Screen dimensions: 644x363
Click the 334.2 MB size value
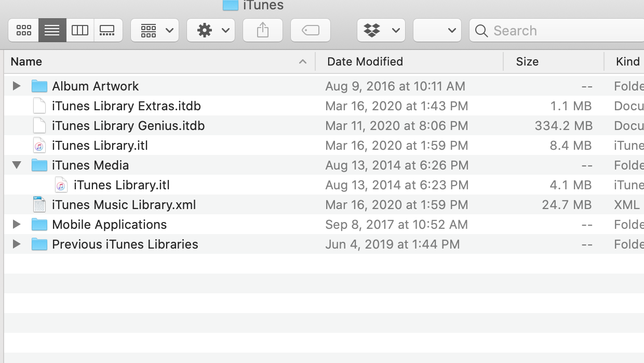pos(563,125)
